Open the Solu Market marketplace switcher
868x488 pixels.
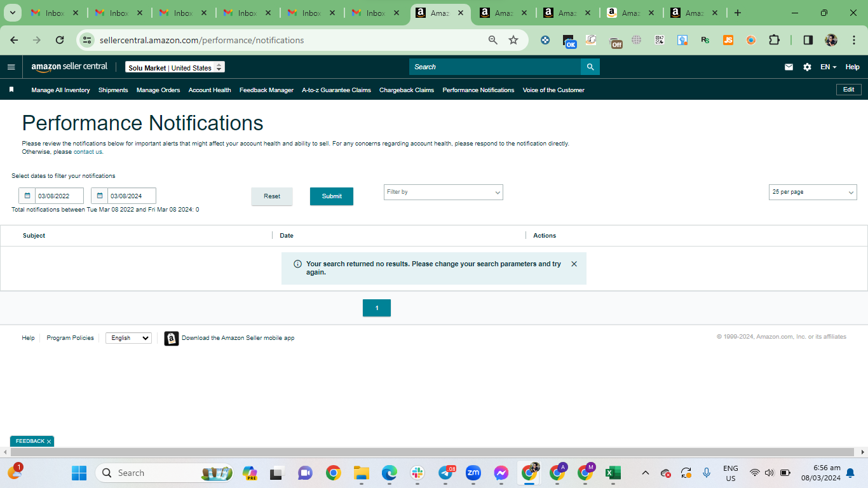click(175, 67)
